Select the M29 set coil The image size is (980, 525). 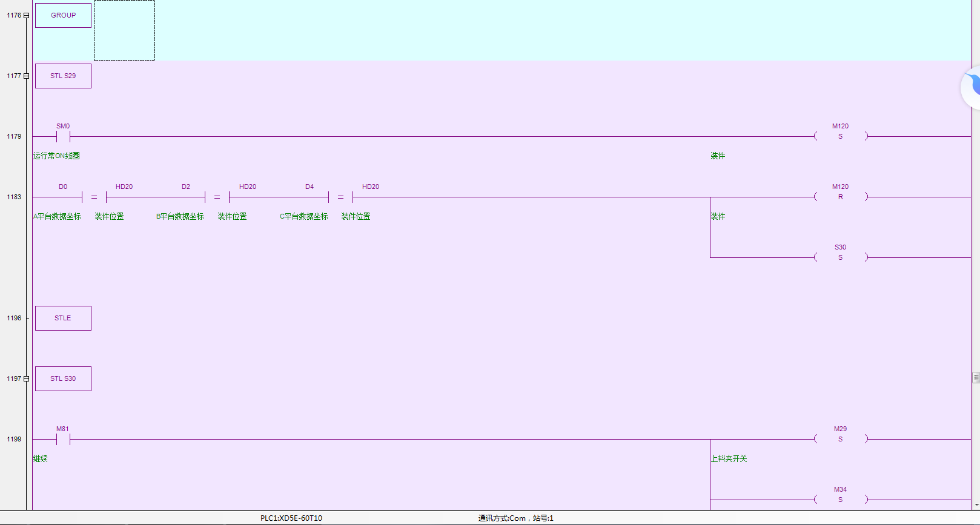pyautogui.click(x=840, y=439)
